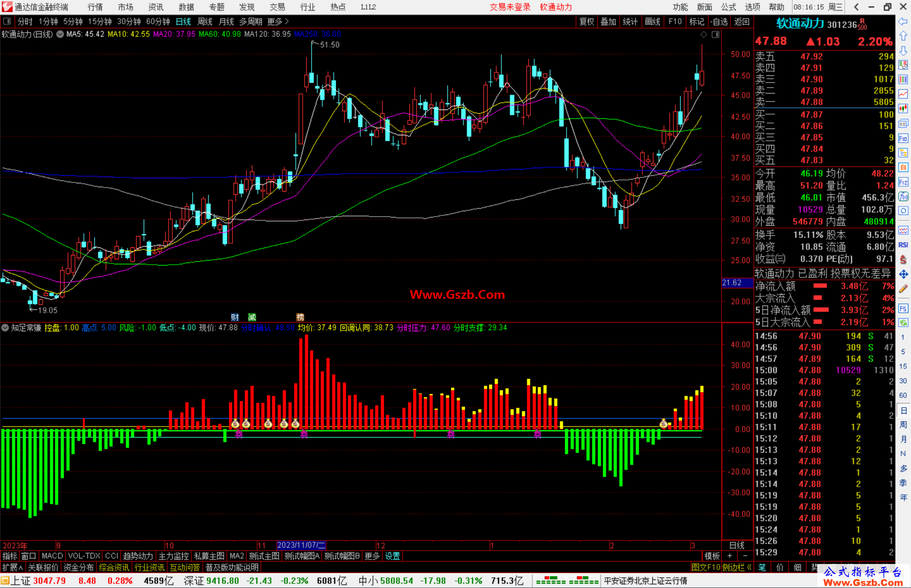
Task: Open the 行情 menu
Action: 95,7
